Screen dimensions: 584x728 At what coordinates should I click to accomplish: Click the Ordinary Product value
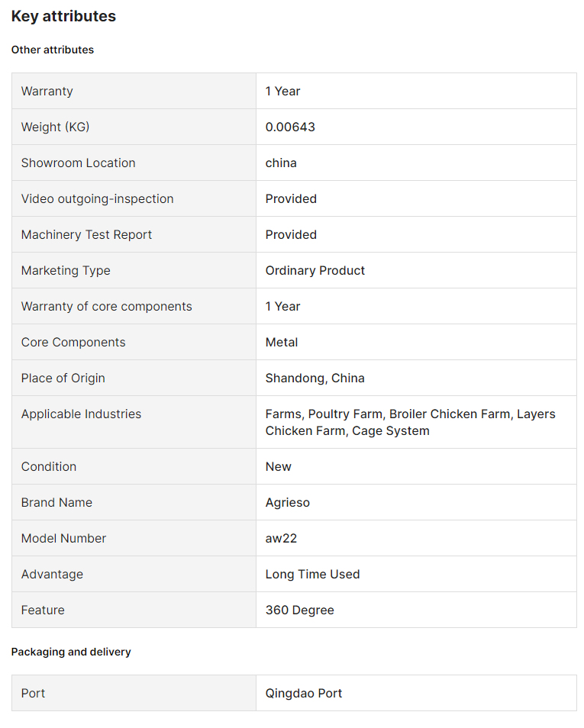click(x=315, y=270)
